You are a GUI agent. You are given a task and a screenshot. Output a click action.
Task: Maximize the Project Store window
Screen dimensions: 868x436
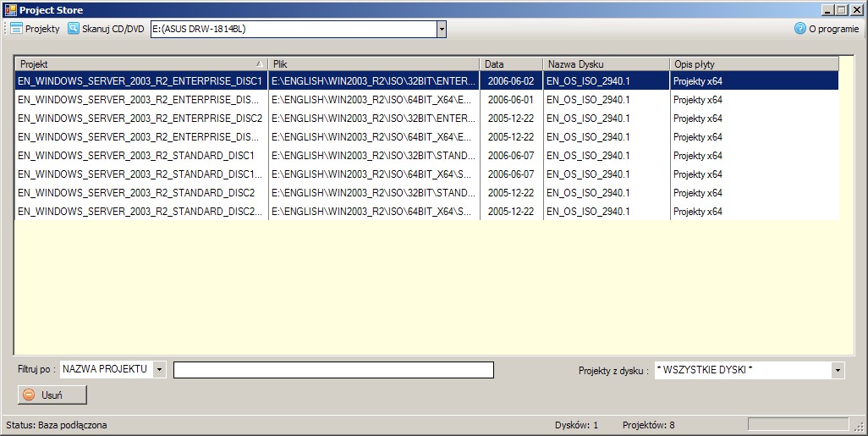[841, 10]
